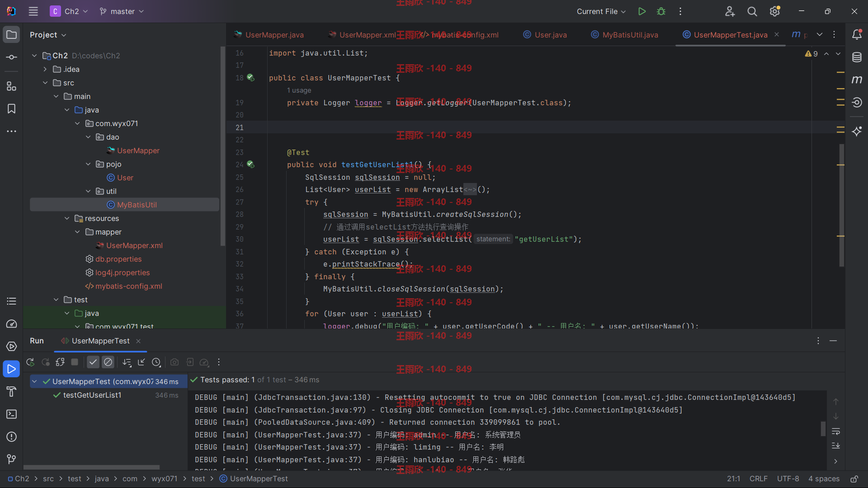
Task: Run the current file
Action: 642,11
